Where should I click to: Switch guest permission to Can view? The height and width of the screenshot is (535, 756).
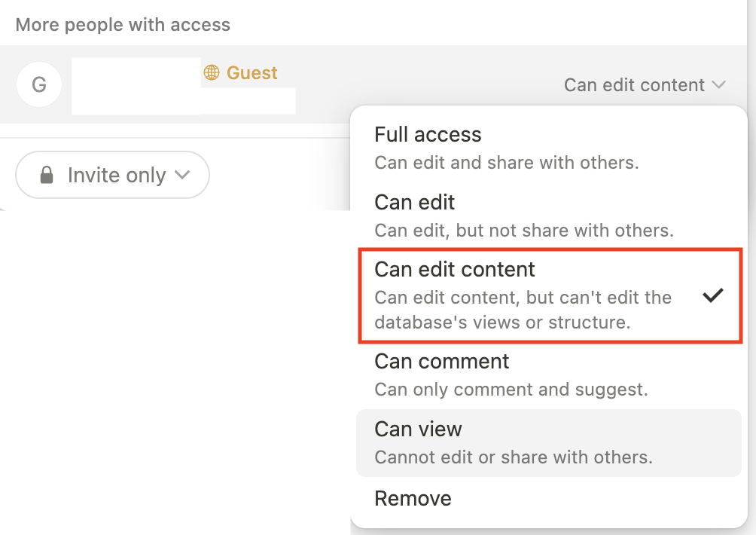click(x=419, y=430)
